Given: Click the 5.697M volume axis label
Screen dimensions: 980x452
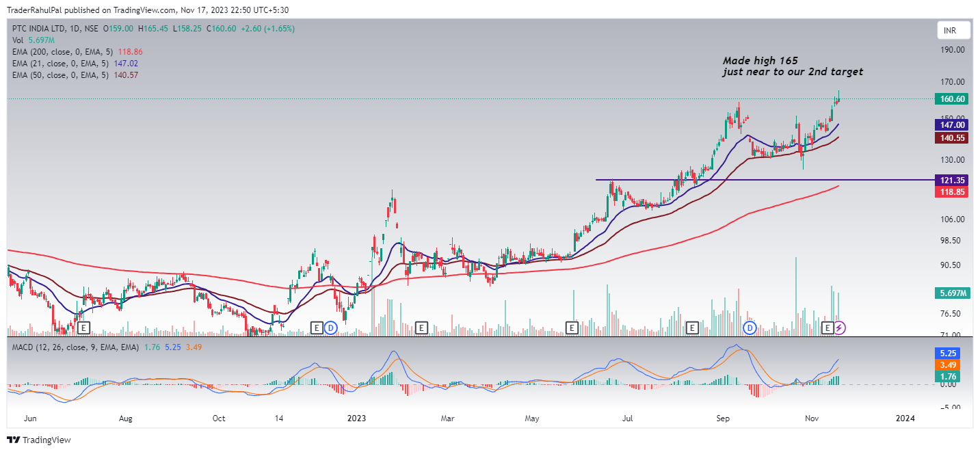Looking at the screenshot, I should pyautogui.click(x=953, y=293).
